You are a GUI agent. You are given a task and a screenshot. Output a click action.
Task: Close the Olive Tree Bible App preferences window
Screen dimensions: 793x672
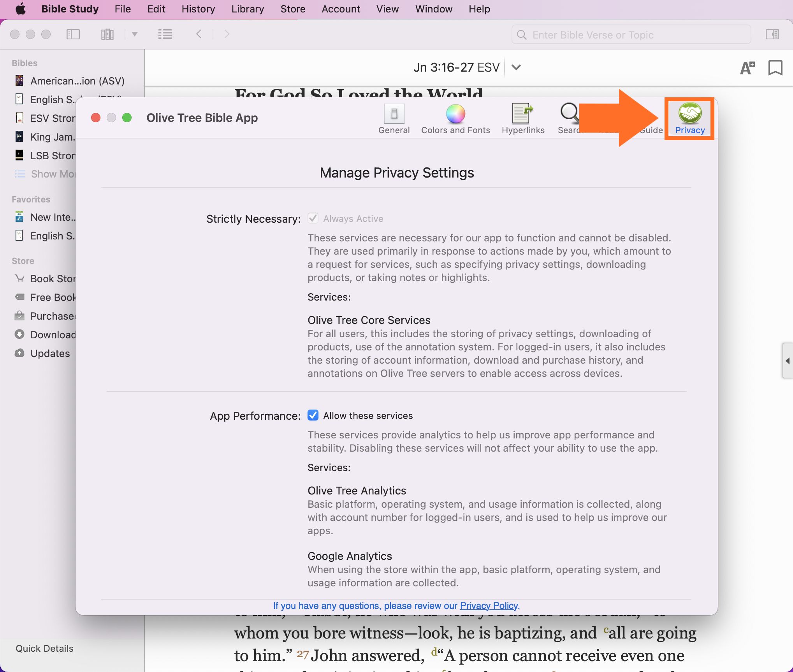pos(96,118)
